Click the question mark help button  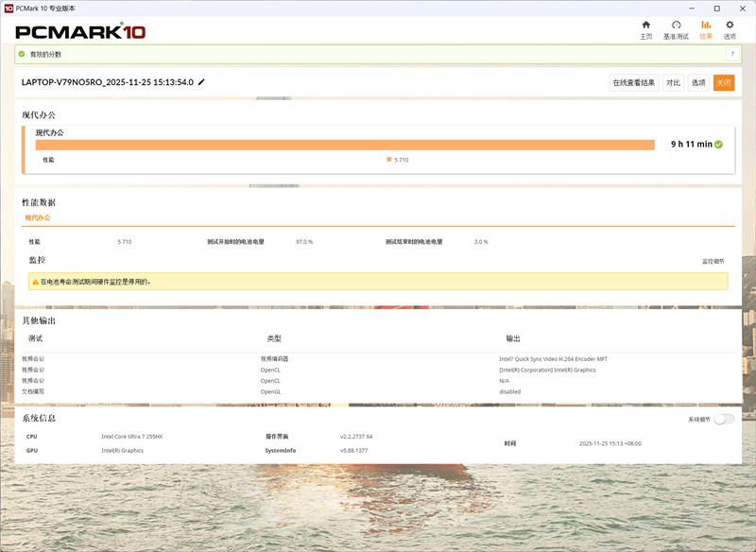click(x=731, y=54)
